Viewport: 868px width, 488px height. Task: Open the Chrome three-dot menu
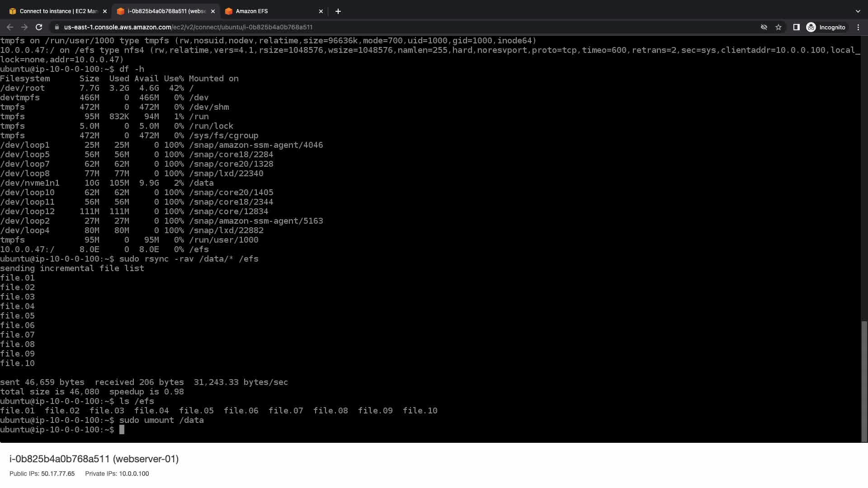point(858,27)
